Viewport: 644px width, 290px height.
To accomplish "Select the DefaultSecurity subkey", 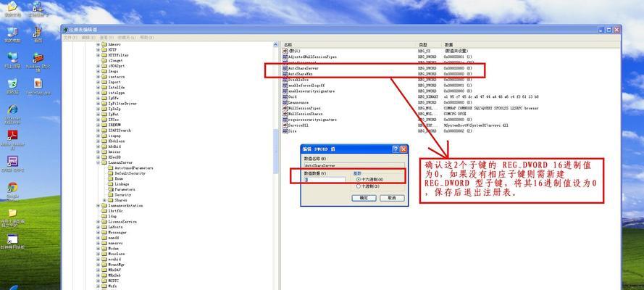I will point(130,173).
